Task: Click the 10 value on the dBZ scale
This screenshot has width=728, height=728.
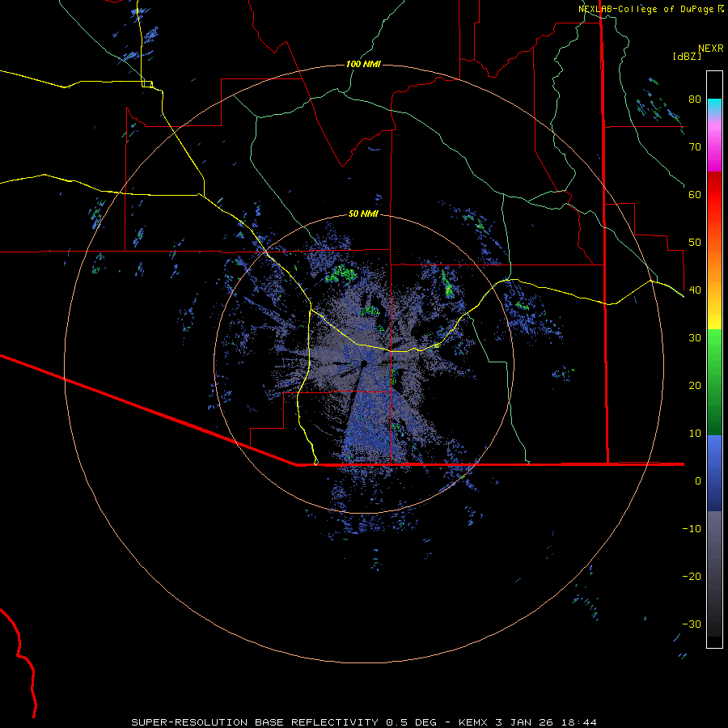Action: click(x=695, y=434)
